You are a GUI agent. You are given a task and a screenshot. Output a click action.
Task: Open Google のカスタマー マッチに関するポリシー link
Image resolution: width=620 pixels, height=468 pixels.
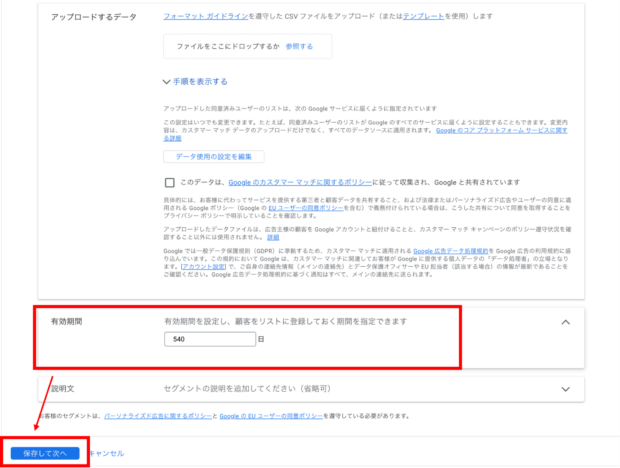(x=300, y=182)
